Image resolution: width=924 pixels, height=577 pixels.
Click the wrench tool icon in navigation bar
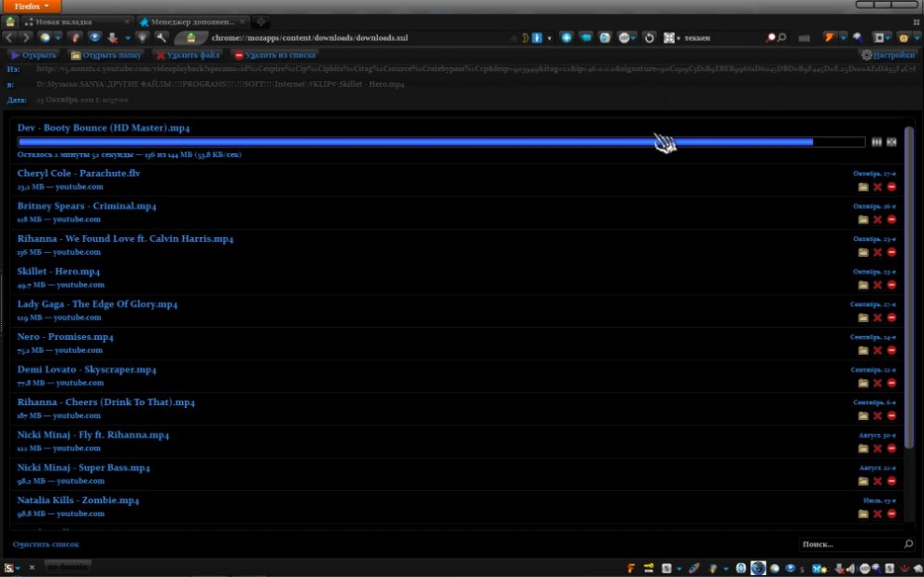tap(161, 37)
